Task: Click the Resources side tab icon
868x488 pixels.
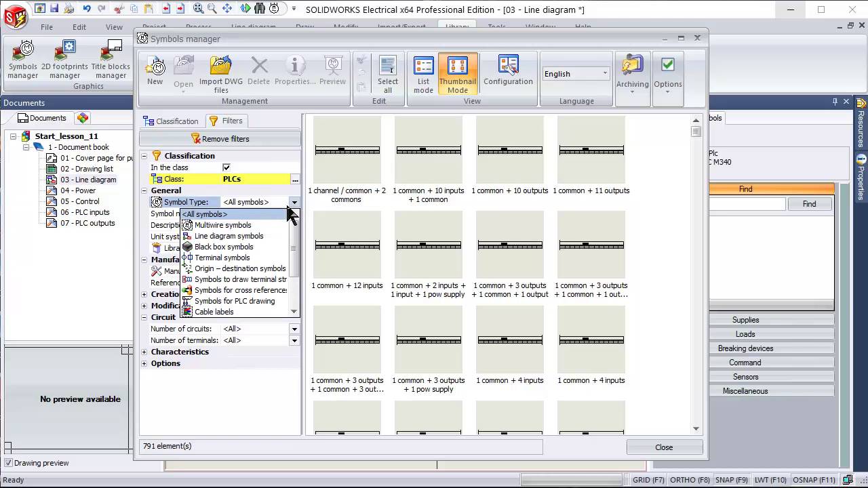Action: coord(861,104)
